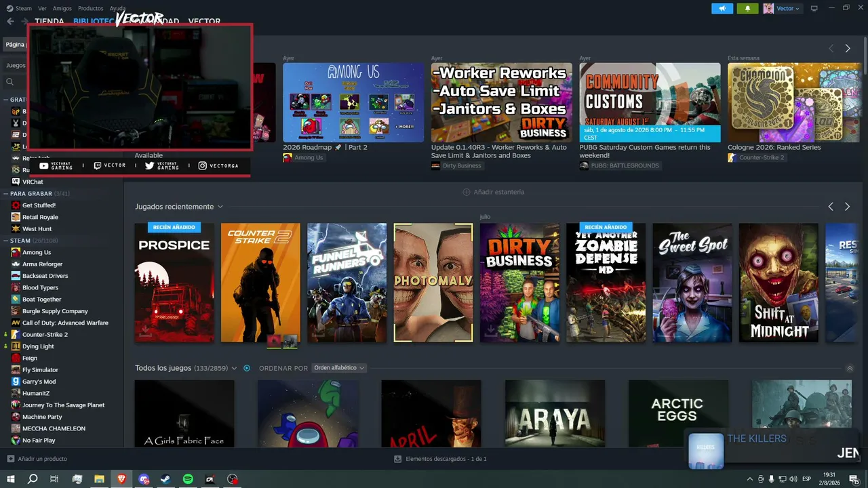The width and height of the screenshot is (868, 488).
Task: Open the Funnel Runners game cover
Action: point(347,283)
